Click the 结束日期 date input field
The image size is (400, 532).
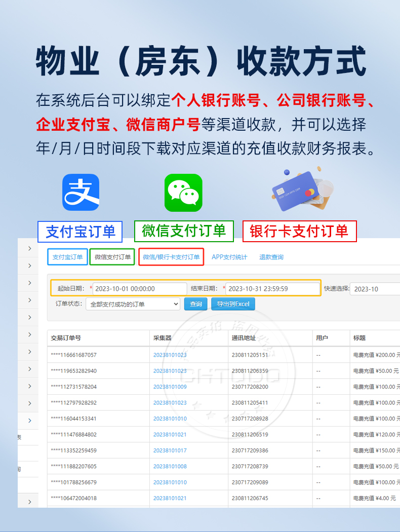tap(272, 289)
